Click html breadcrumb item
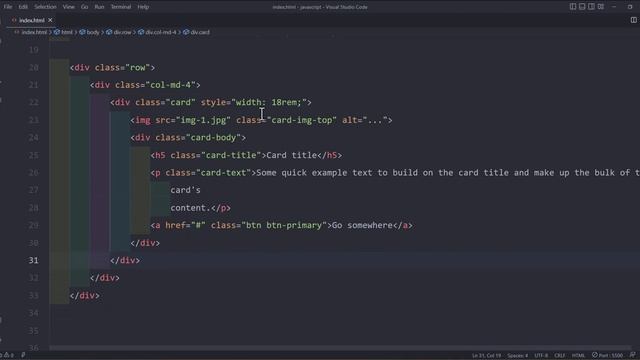 (67, 32)
